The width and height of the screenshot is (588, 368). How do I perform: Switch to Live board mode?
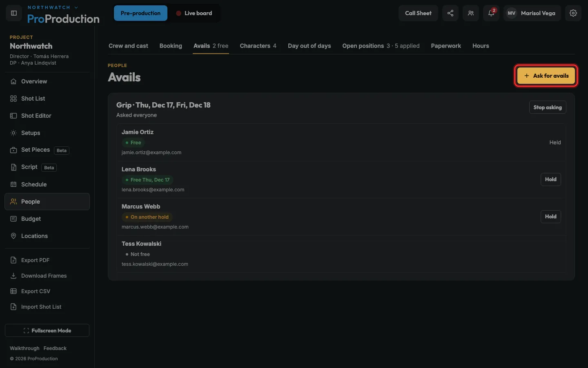[194, 13]
